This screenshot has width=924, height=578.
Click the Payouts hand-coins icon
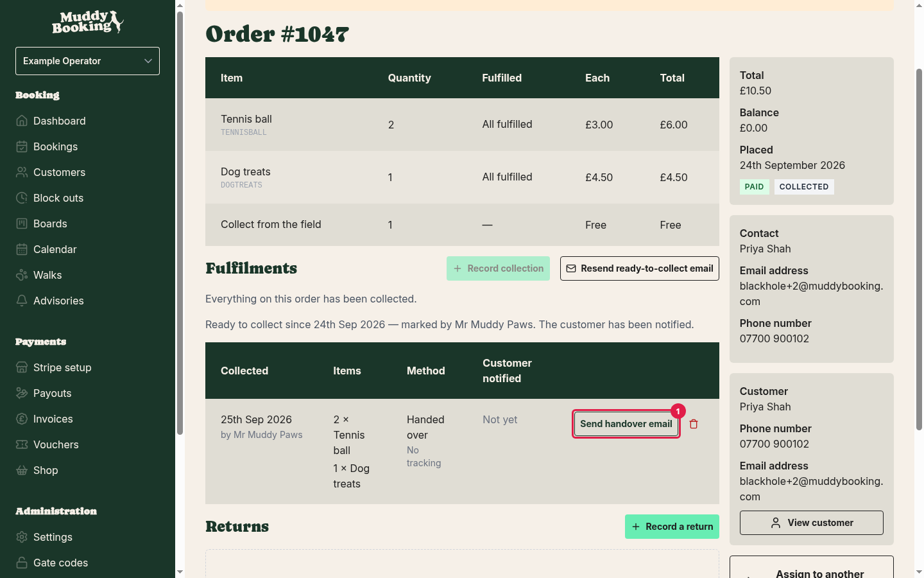(22, 393)
